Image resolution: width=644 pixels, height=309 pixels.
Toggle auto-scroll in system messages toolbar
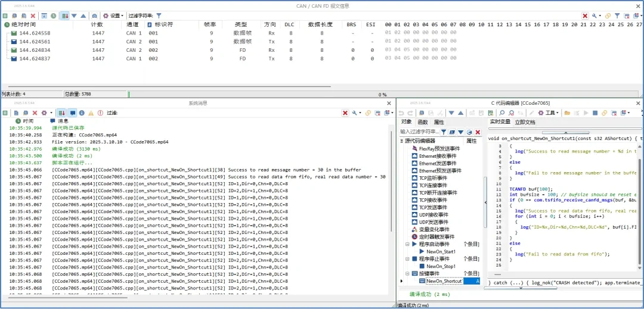[x=61, y=113]
